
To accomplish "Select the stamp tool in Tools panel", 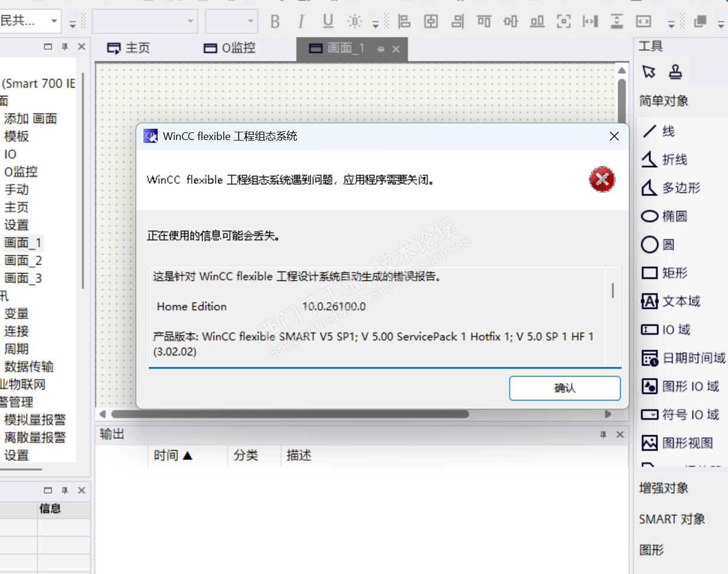I will [675, 72].
